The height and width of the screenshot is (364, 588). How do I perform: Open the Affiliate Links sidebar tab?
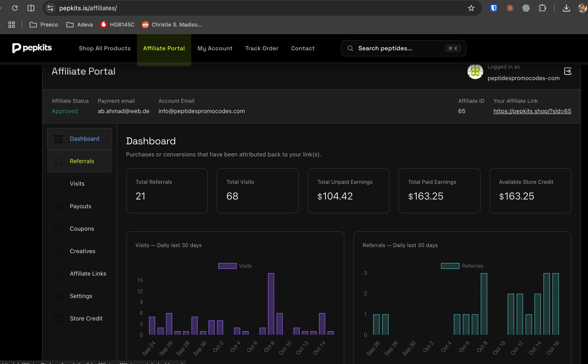(x=80, y=274)
